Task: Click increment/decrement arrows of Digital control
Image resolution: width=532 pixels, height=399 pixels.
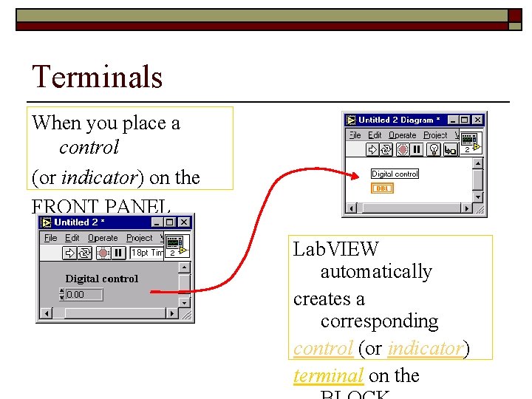Action: 62,295
